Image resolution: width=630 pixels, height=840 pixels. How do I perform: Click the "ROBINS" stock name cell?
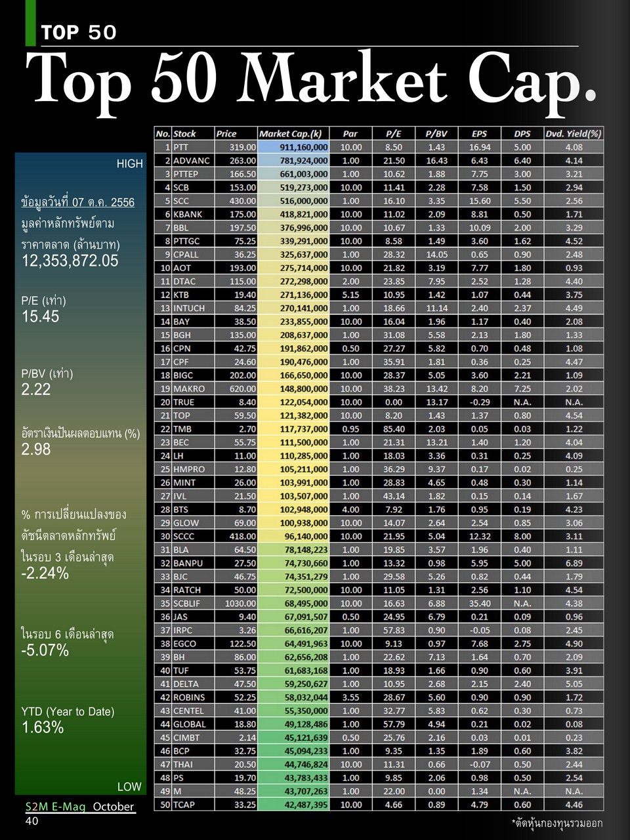pos(193,697)
